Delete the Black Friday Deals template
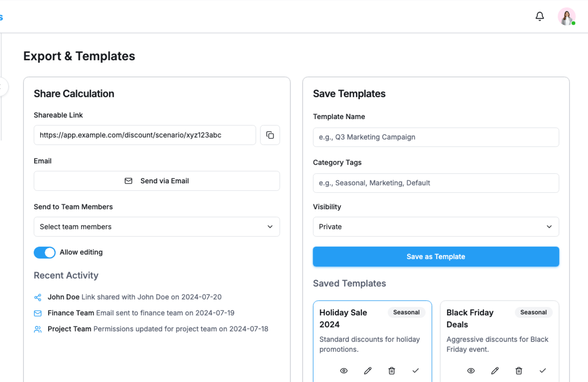Viewport: 588px width, 382px height. [x=519, y=371]
